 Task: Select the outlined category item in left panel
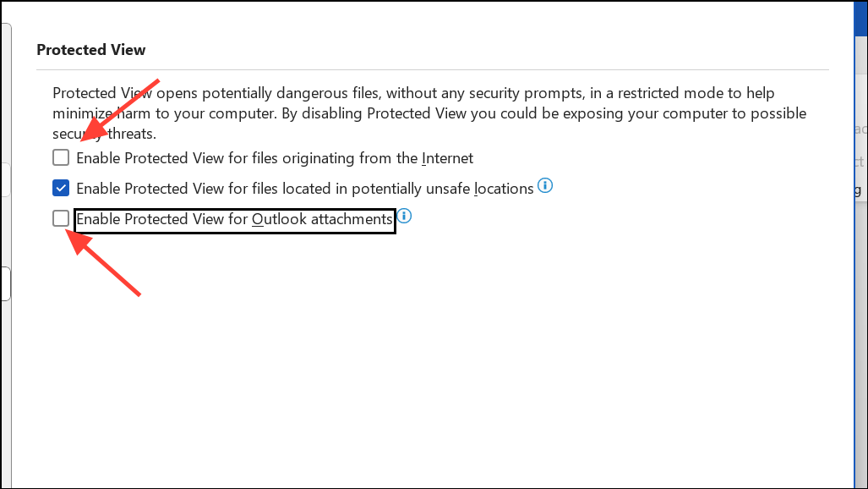click(x=5, y=284)
